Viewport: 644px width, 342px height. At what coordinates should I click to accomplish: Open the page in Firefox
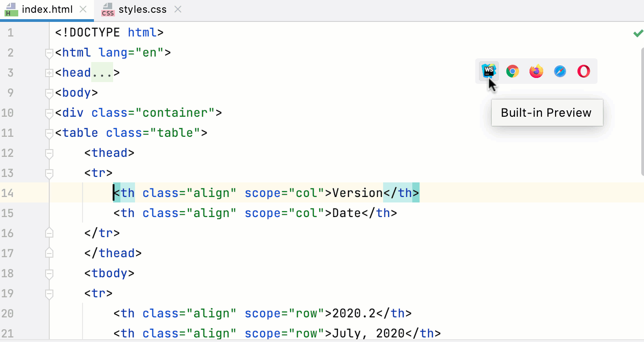pos(536,71)
